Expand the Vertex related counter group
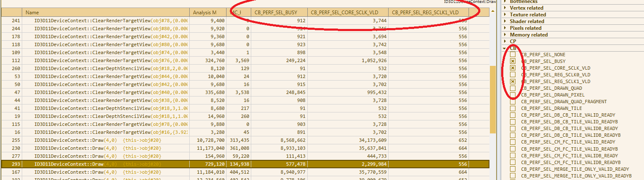644x180 pixels. click(x=505, y=8)
